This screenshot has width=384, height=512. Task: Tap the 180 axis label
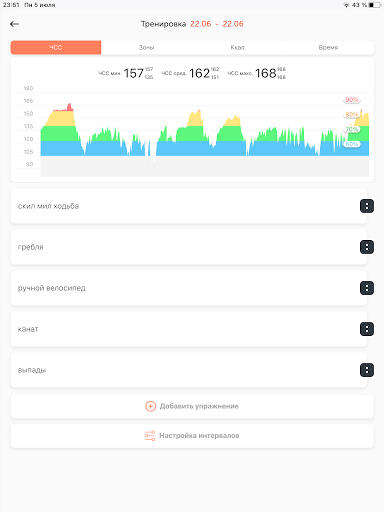point(28,88)
